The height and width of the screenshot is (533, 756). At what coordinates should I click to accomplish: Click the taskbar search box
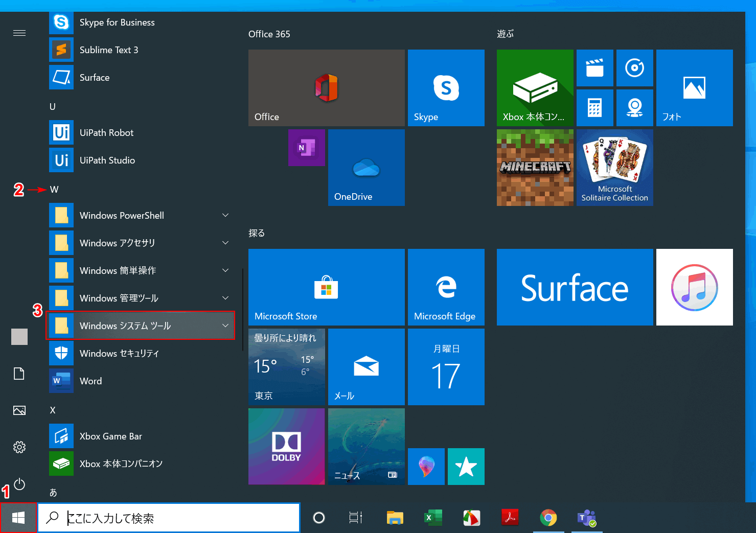(169, 518)
